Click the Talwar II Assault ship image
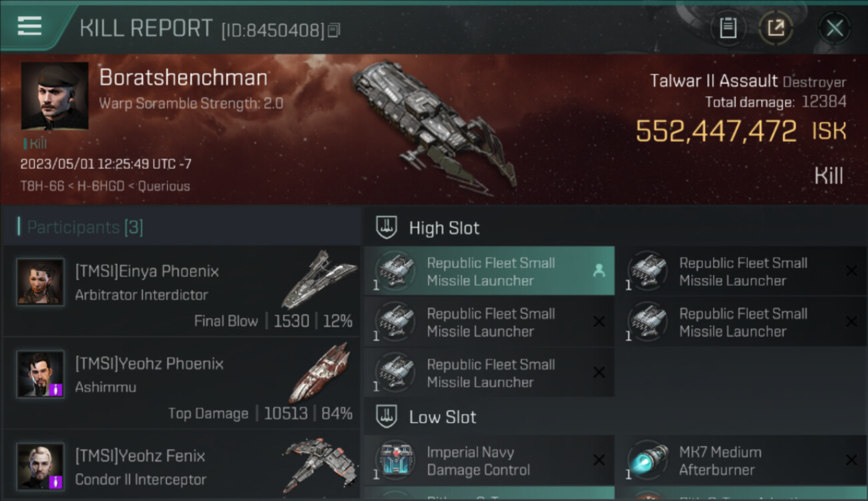Viewport: 868px width, 501px height. 434,124
